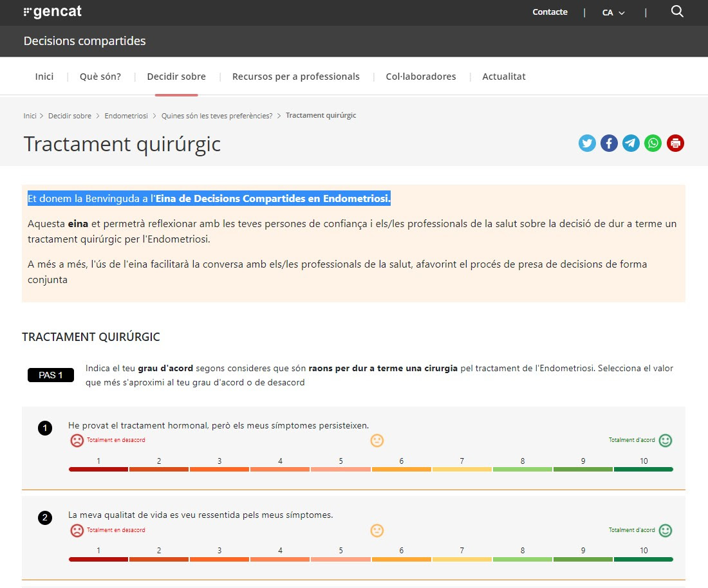Click green smiley face in question 1
This screenshot has height=588, width=708.
click(x=666, y=441)
